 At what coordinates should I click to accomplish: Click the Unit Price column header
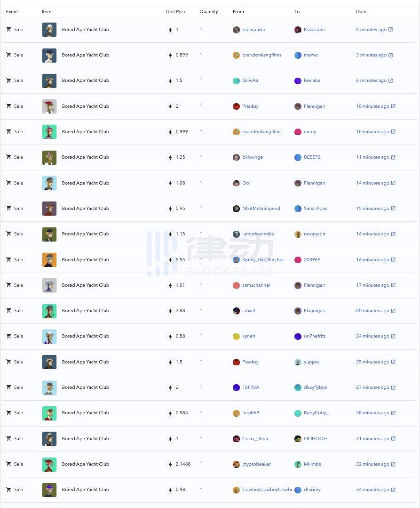click(176, 12)
